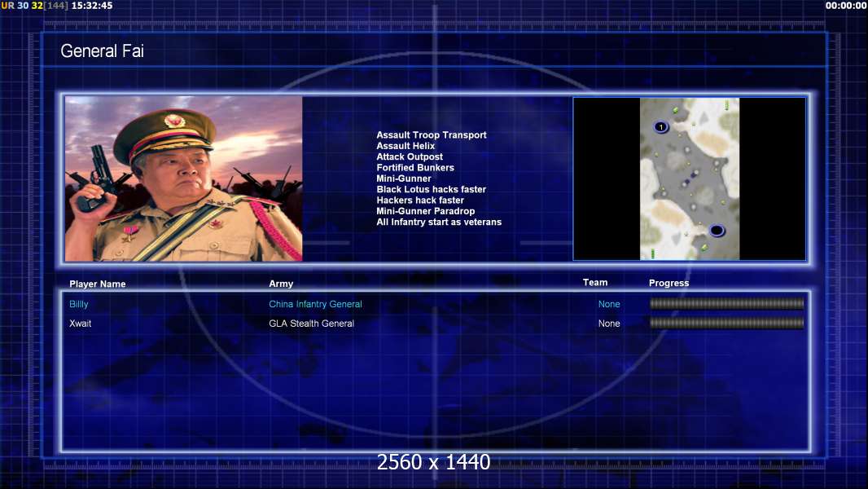Click All Infantry start as veterans
The width and height of the screenshot is (868, 489).
(439, 222)
